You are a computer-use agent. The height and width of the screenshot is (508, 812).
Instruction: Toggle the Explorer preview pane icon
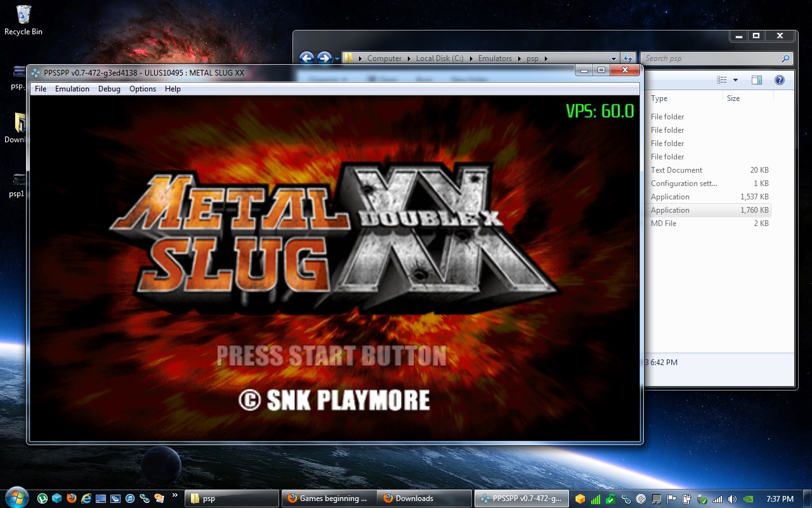tap(756, 80)
